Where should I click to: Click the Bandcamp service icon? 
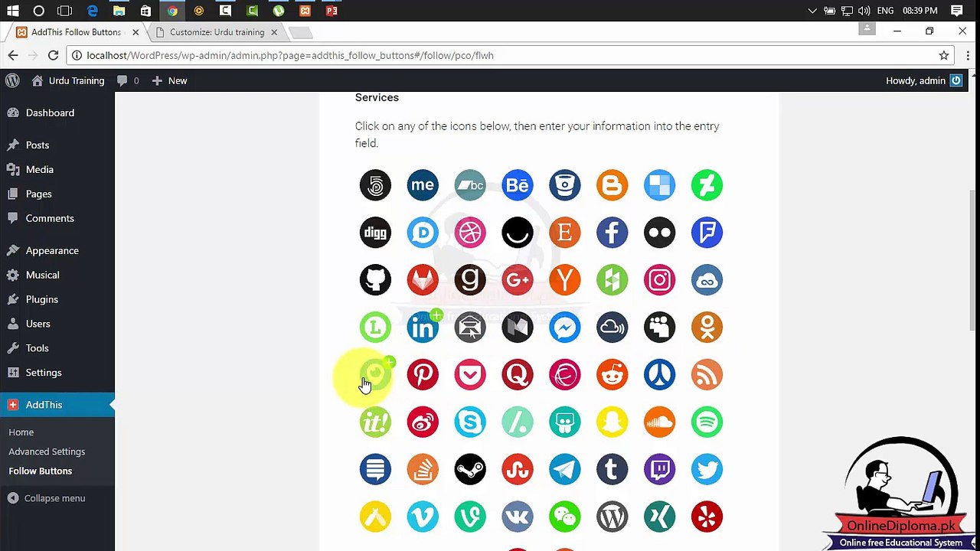pos(470,185)
